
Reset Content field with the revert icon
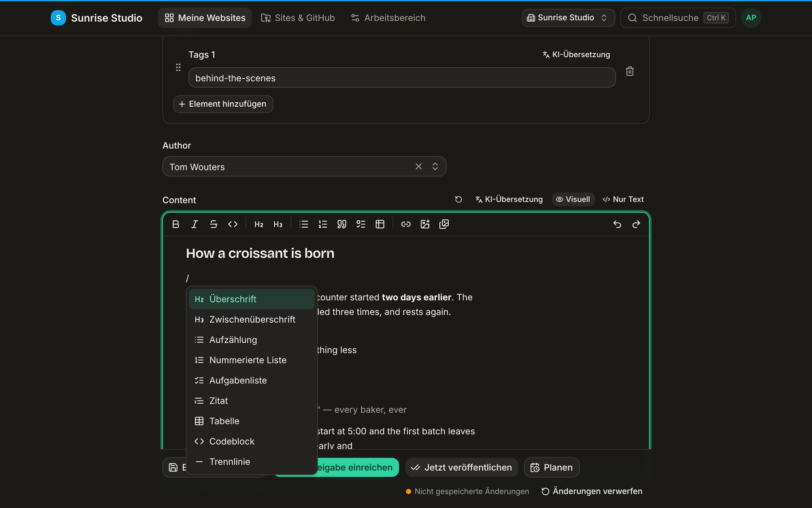click(458, 199)
